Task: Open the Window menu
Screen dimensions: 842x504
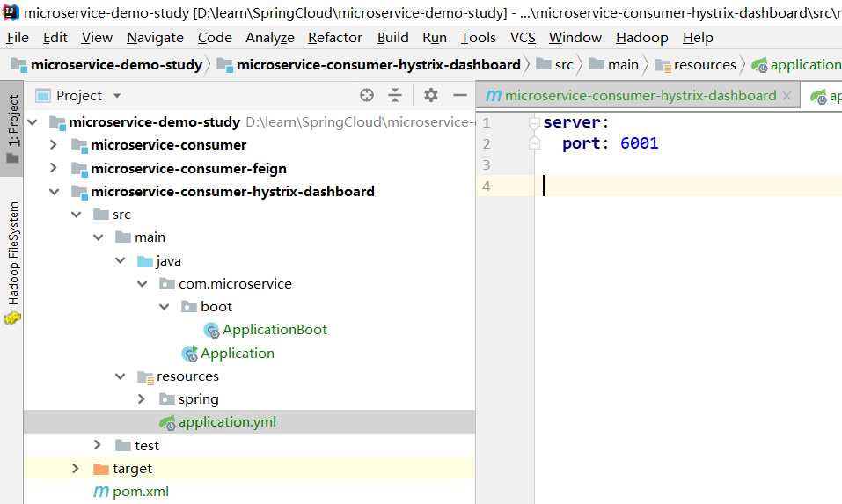Action: click(x=575, y=38)
